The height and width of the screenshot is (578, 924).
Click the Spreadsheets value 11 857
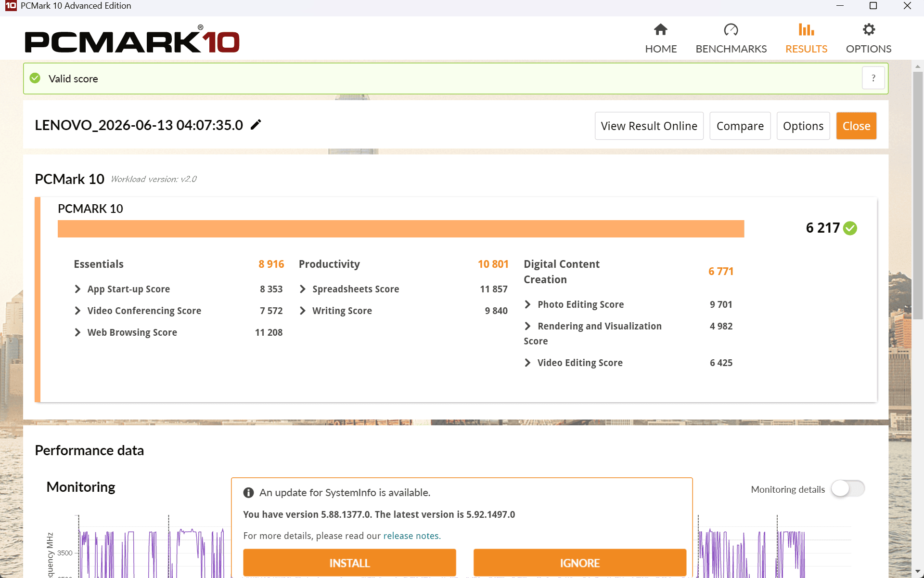(494, 289)
